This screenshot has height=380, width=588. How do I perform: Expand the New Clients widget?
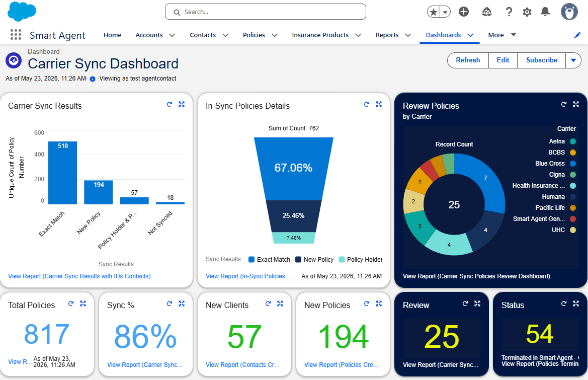[x=280, y=303]
